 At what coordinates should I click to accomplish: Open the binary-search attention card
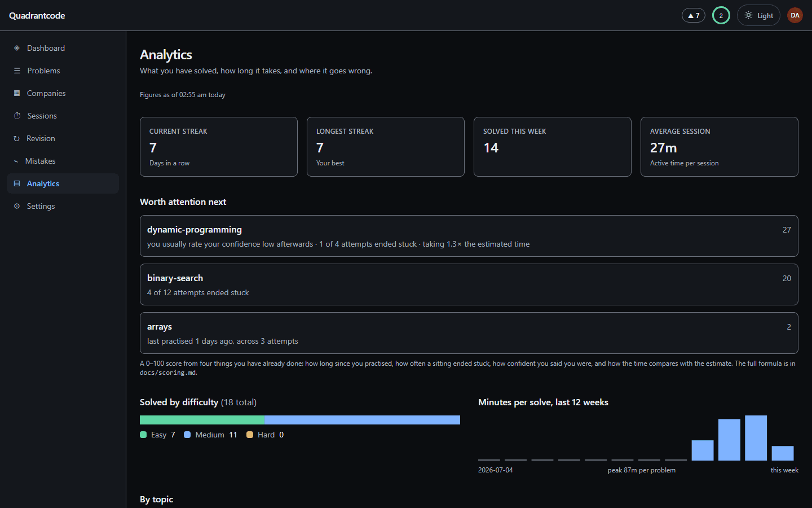[469, 284]
